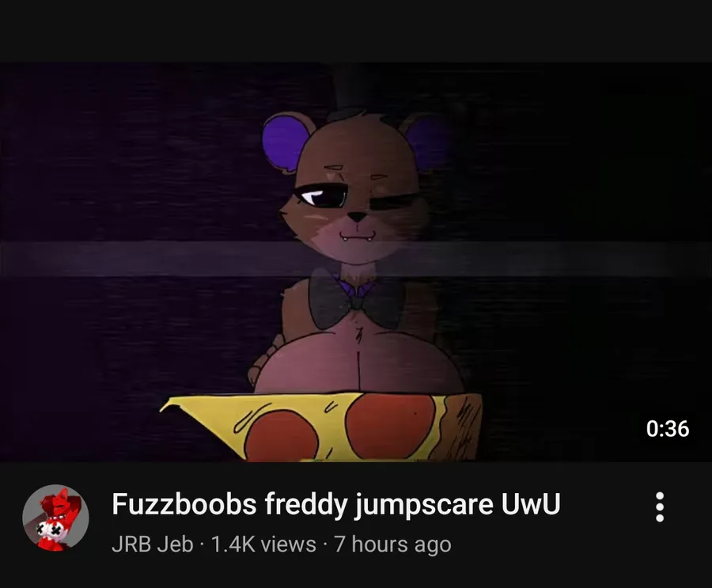
Task: Click the bear's purple left ear
Action: (x=286, y=142)
